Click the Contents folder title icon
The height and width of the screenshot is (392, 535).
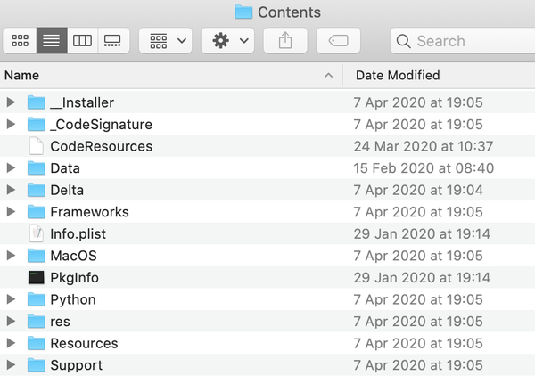coord(243,12)
